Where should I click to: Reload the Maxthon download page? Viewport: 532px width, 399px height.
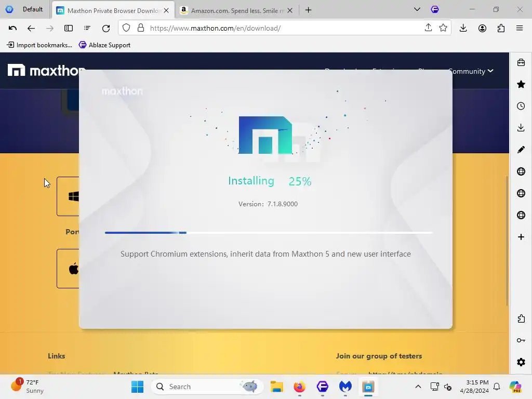(x=106, y=28)
